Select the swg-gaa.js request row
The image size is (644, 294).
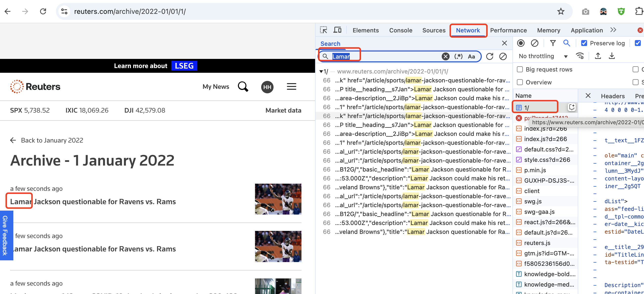click(546, 212)
